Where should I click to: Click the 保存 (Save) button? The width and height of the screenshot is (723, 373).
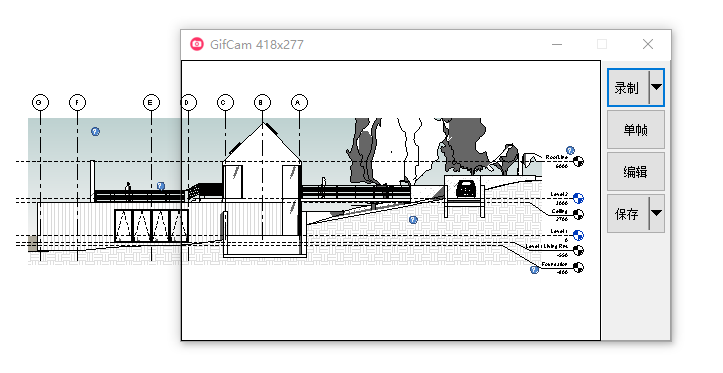pos(628,214)
